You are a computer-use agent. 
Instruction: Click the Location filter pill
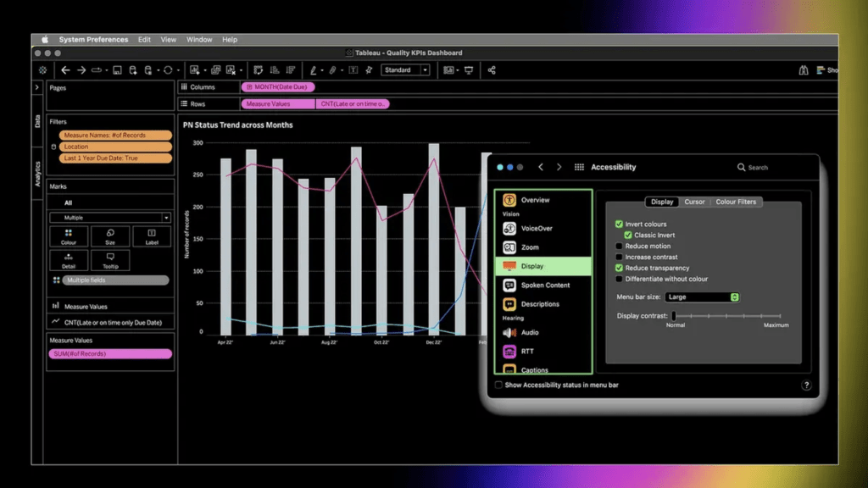coord(115,147)
